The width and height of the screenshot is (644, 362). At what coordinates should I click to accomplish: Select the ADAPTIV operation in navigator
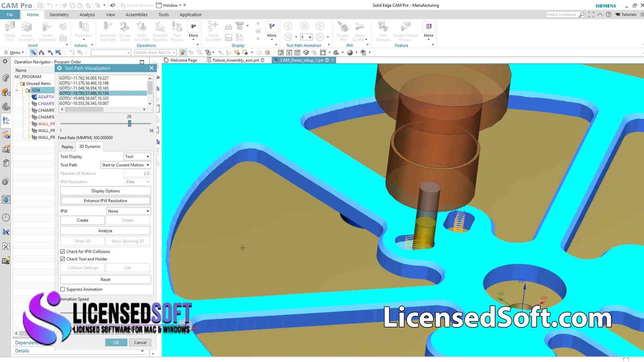coord(43,97)
